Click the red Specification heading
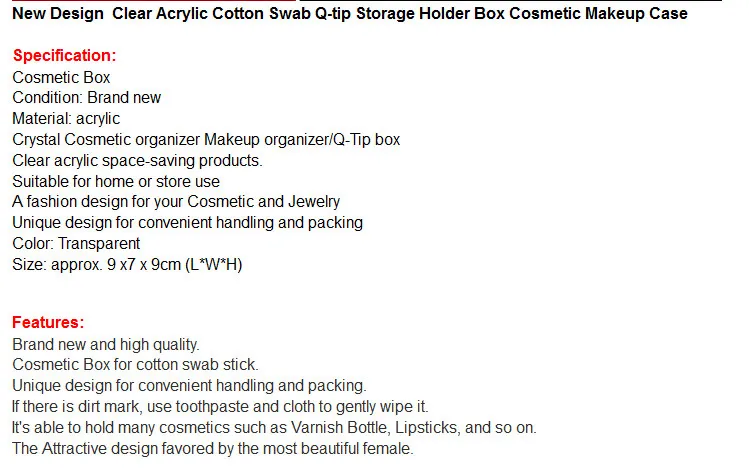Viewport: 749px width, 470px height. (64, 55)
